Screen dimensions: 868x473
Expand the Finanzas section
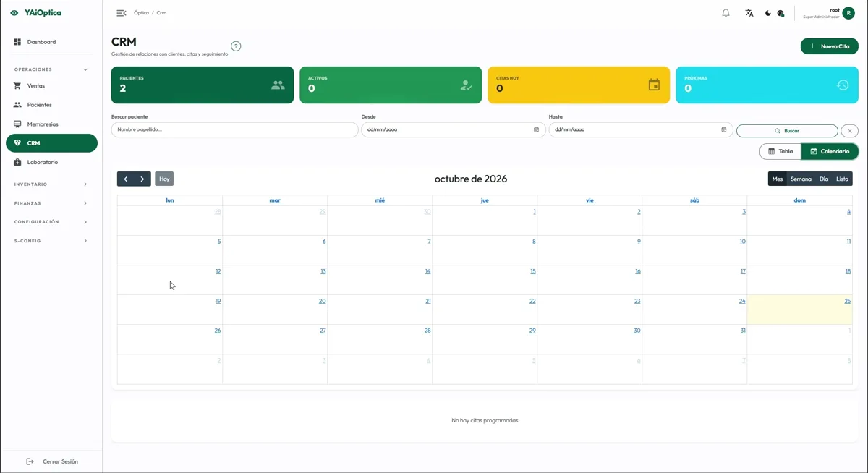pos(50,203)
